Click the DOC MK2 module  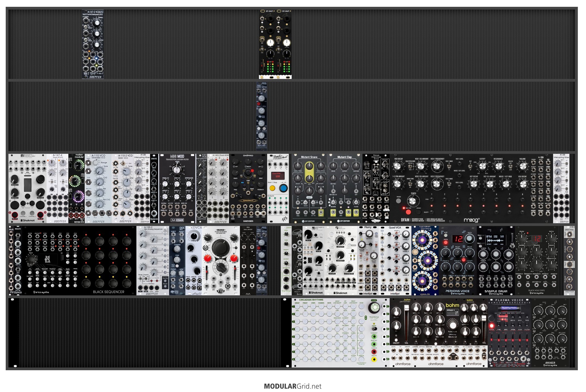coord(177,261)
